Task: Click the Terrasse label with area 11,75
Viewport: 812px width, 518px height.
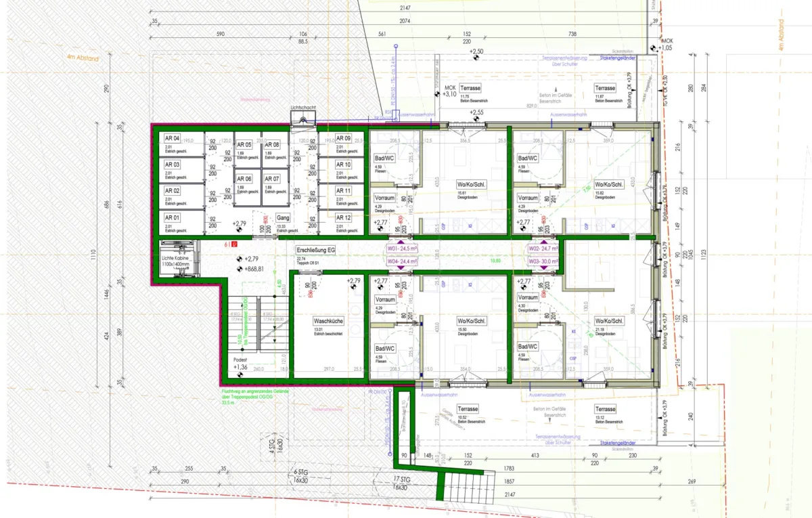Action: 470,89
